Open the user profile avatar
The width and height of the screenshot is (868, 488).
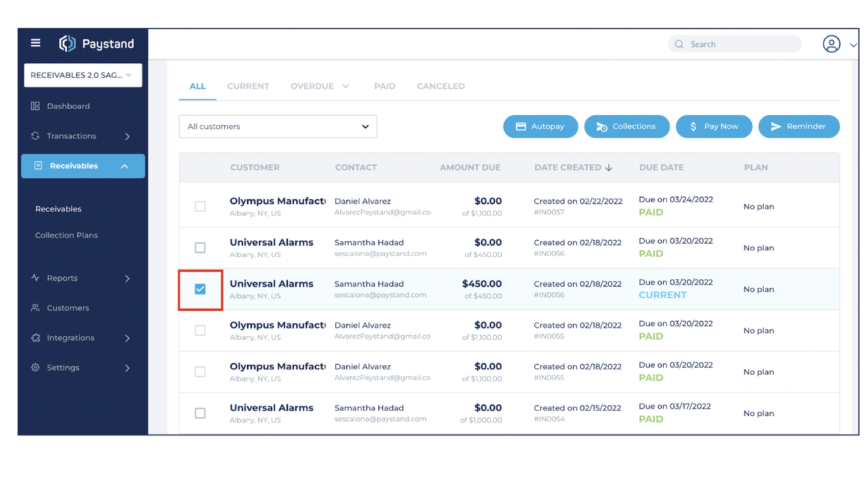tap(831, 44)
